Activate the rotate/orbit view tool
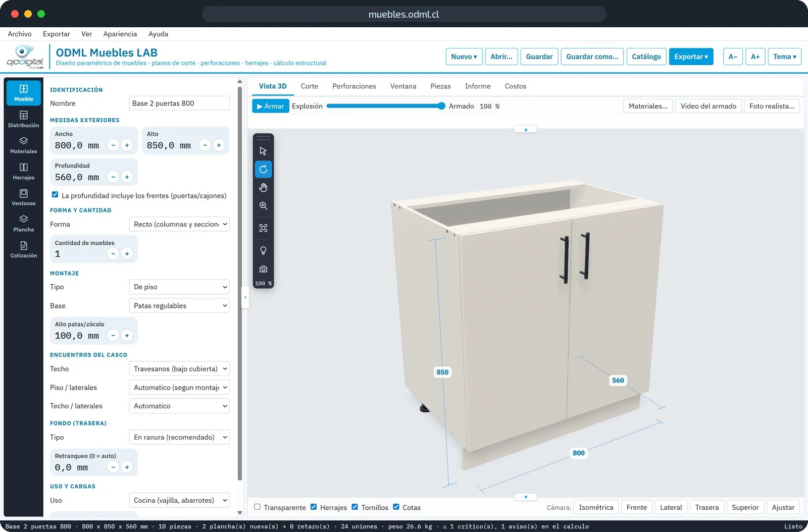Image resolution: width=808 pixels, height=532 pixels. coord(263,169)
